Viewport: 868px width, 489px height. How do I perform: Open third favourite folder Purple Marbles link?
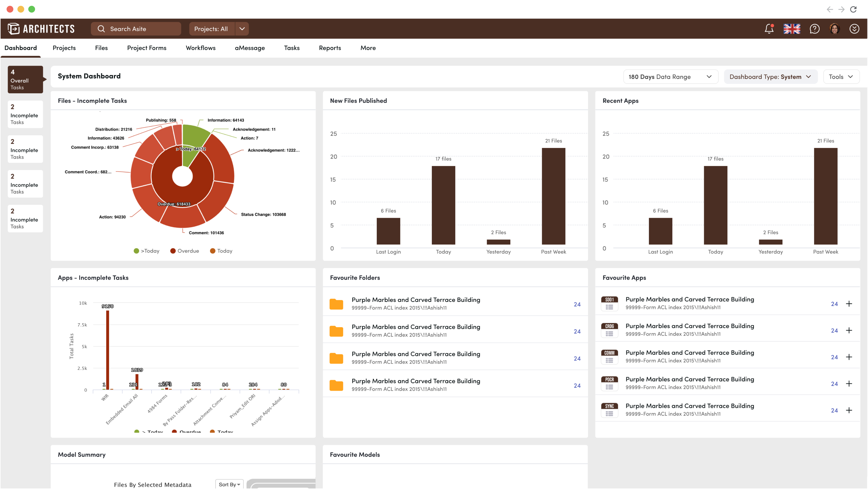[416, 354]
